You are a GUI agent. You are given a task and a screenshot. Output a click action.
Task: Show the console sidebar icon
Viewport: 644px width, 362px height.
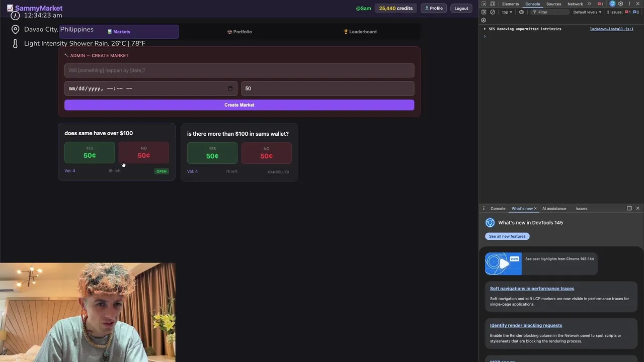click(484, 12)
